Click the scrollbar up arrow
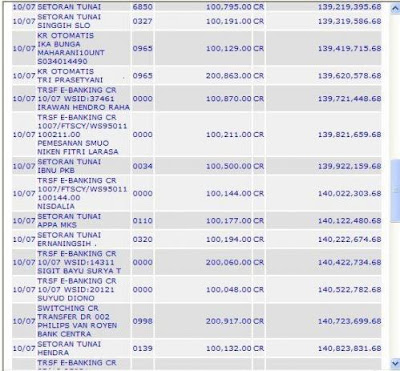The width and height of the screenshot is (400, 371). (395, 9)
